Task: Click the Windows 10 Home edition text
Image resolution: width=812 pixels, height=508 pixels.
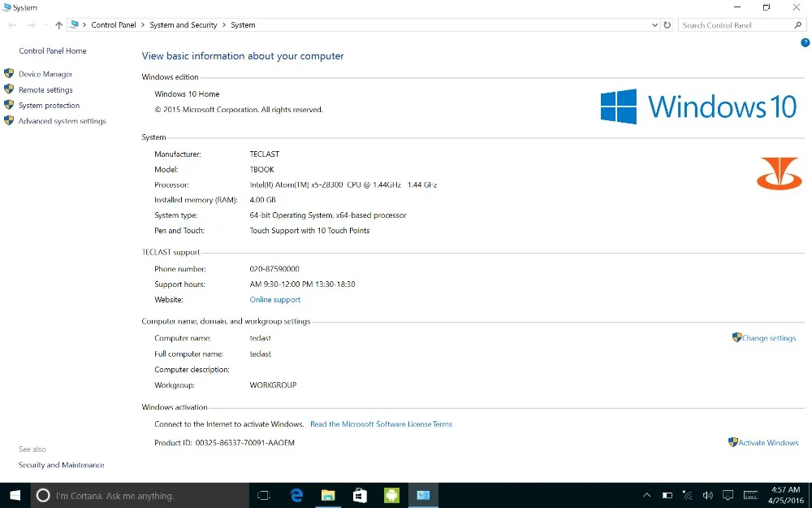Action: coord(187,93)
